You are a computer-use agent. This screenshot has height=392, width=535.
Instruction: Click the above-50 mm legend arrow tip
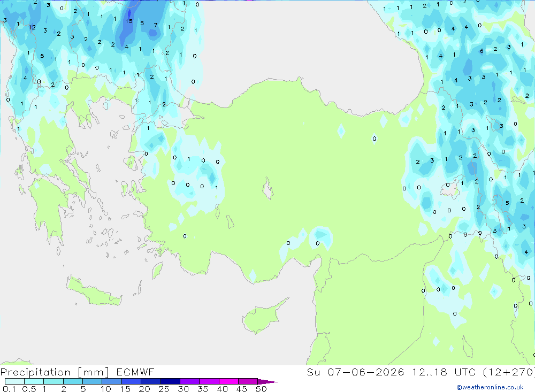[268, 381]
